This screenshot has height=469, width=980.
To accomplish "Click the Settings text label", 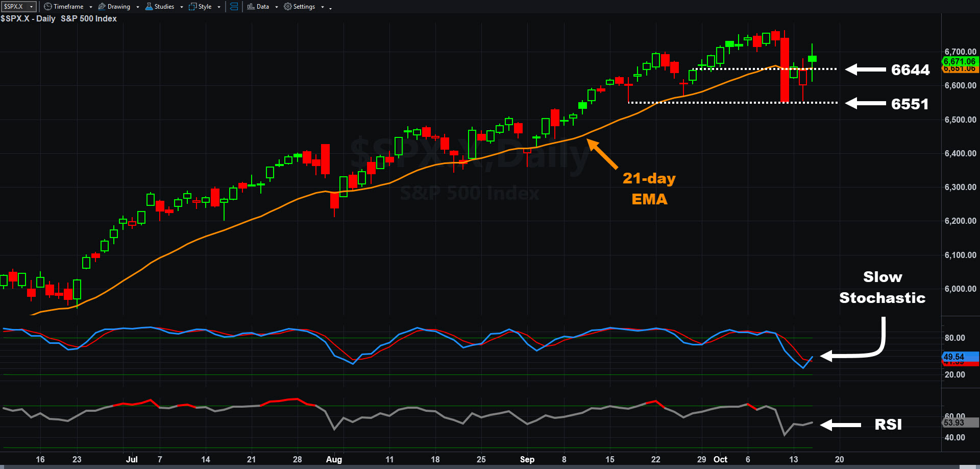I will pos(304,7).
